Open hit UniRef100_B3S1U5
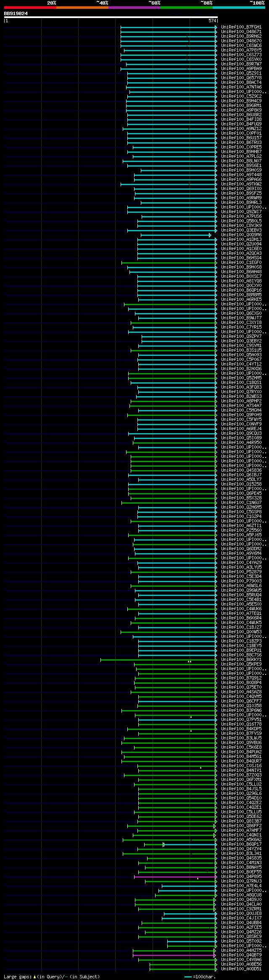The width and height of the screenshot is (269, 980). (241, 350)
